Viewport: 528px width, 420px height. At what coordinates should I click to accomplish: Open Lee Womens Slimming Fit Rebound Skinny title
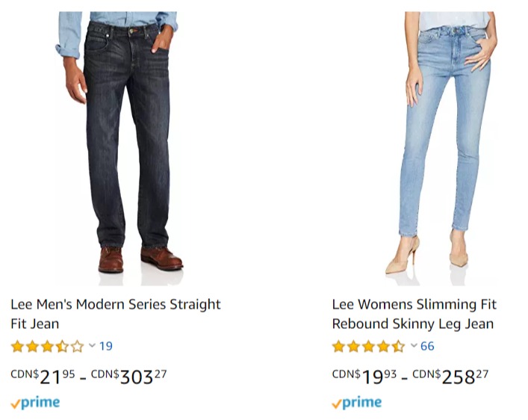click(x=414, y=314)
